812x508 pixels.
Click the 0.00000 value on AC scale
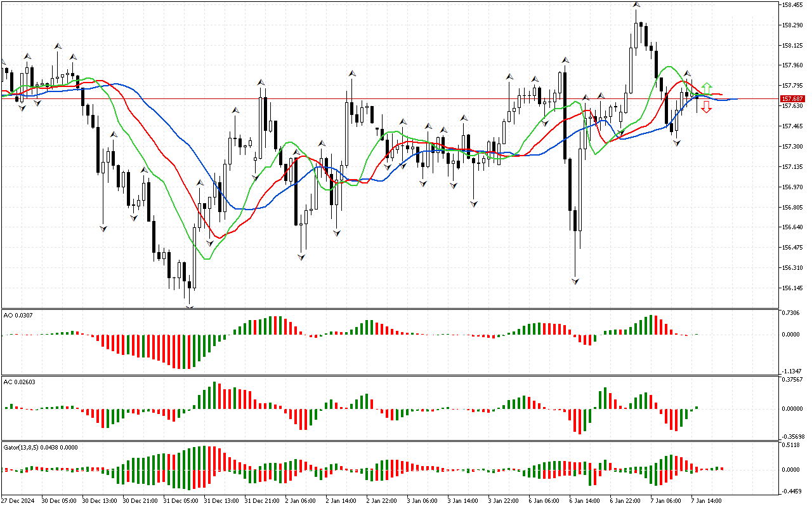tap(793, 409)
